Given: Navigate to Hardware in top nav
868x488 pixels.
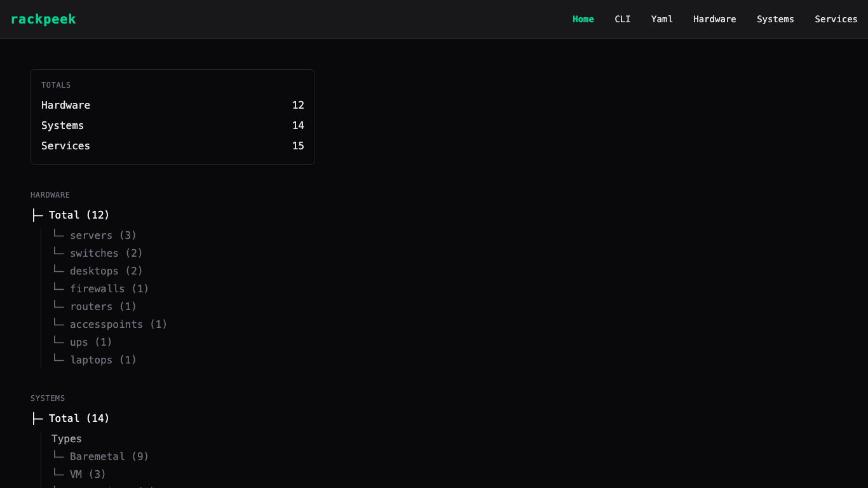Looking at the screenshot, I should tap(714, 19).
